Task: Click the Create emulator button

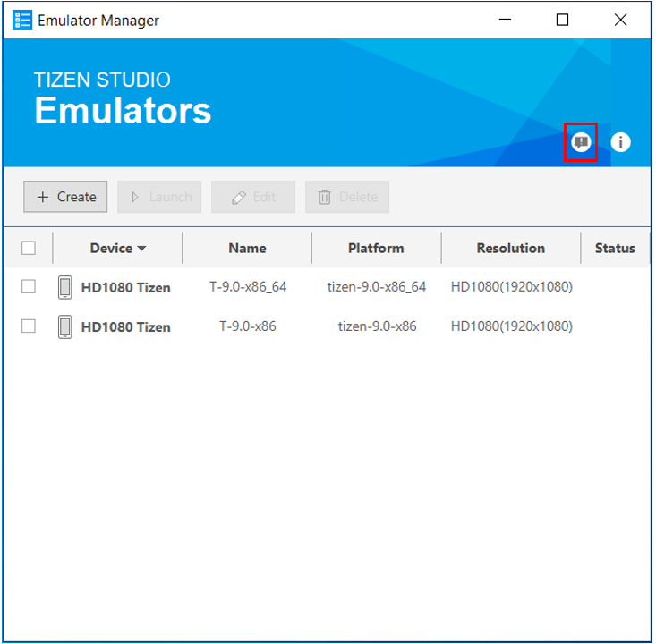Action: tap(66, 197)
